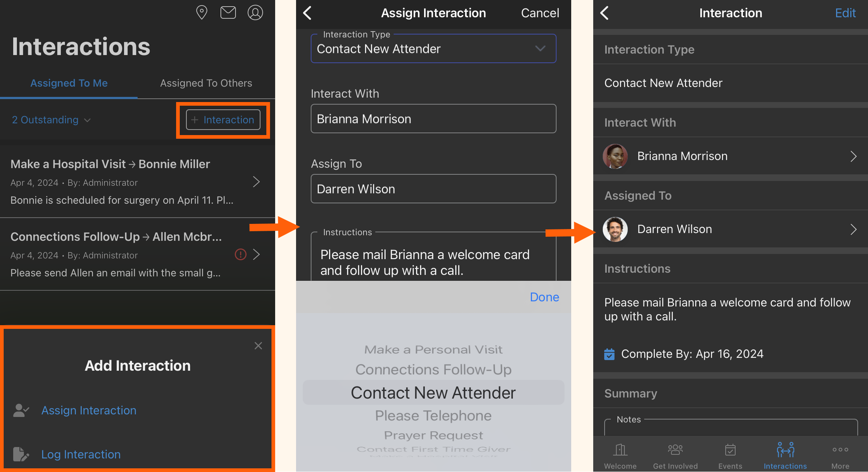Image resolution: width=868 pixels, height=472 pixels.
Task: Open the profile account icon
Action: click(x=255, y=12)
